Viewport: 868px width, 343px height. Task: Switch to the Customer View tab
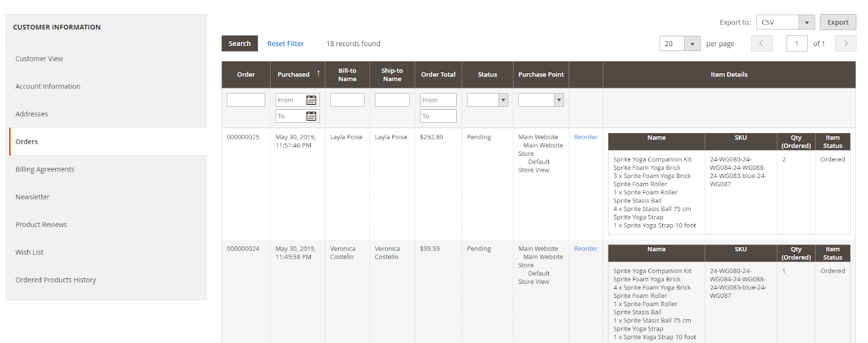click(x=39, y=59)
